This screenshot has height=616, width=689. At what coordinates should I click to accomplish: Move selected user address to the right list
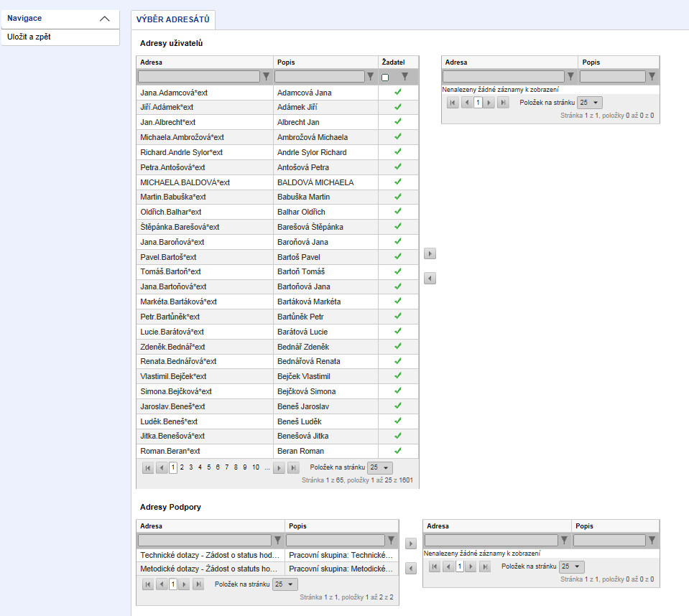pyautogui.click(x=430, y=253)
